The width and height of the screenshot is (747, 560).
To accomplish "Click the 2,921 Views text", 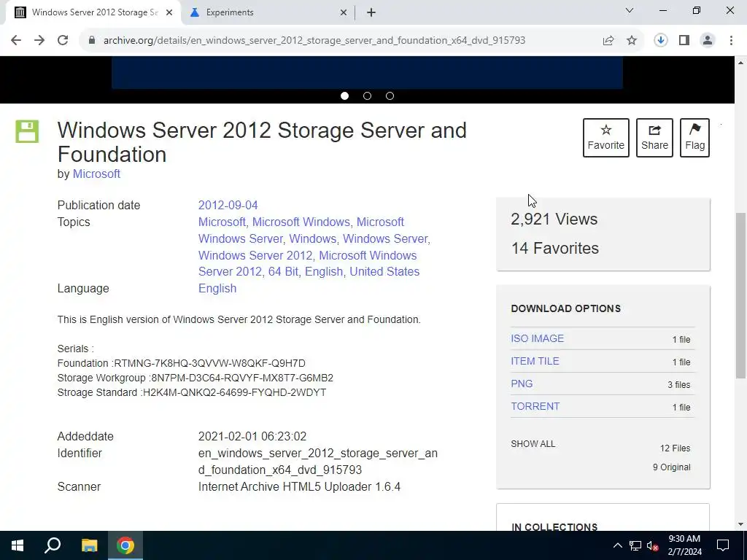I will 554,219.
